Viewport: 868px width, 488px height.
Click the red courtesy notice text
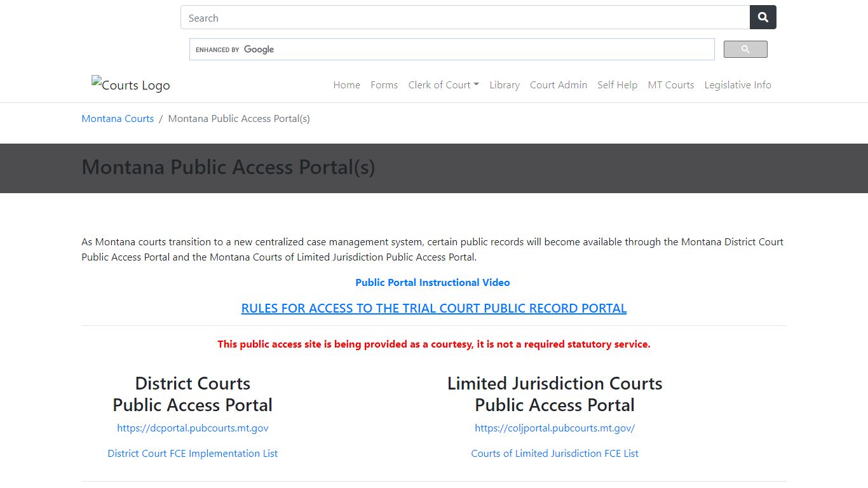[x=434, y=344]
